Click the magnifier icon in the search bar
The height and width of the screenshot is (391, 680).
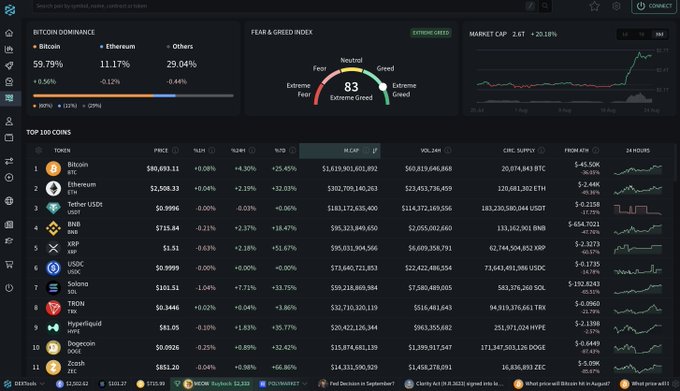click(545, 6)
